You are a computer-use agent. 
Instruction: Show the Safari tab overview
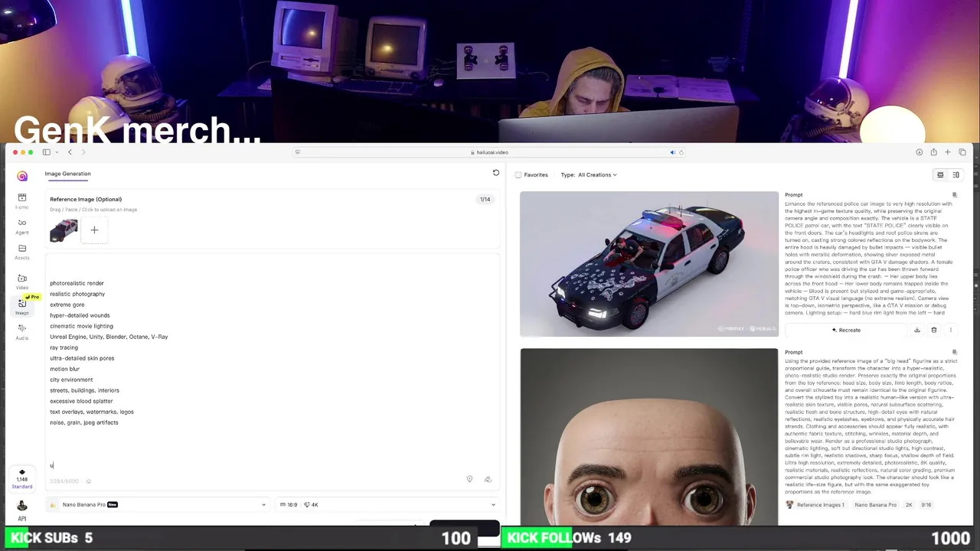point(962,152)
